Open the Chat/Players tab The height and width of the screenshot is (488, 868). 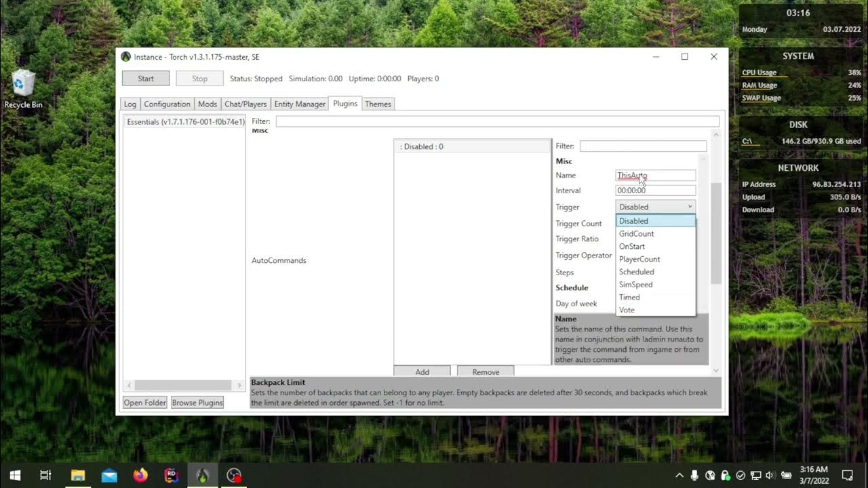point(245,104)
